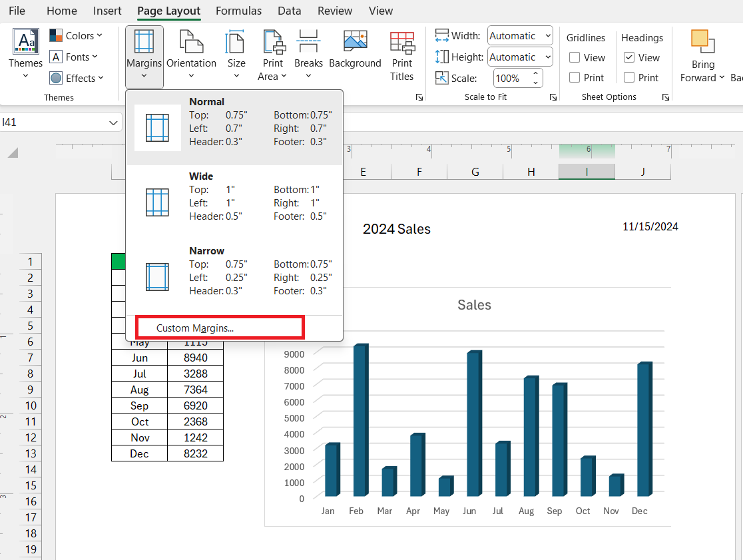Click the 11/15/2024 header date
Viewport: 743px width, 560px height.
click(650, 226)
